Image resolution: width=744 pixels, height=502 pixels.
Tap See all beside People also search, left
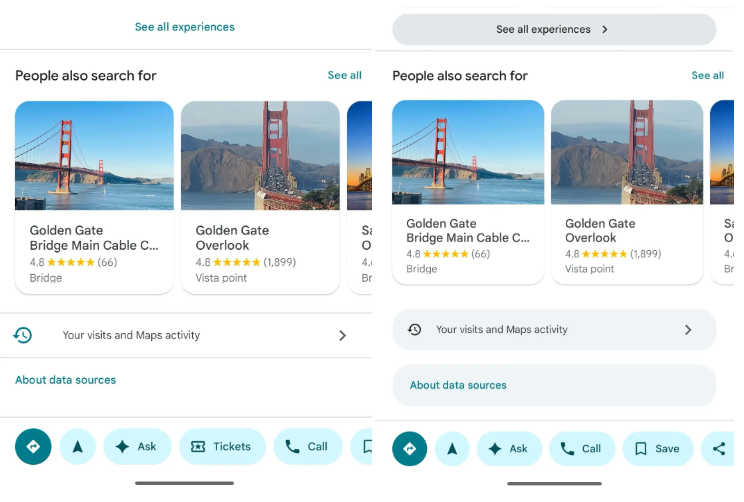tap(344, 75)
